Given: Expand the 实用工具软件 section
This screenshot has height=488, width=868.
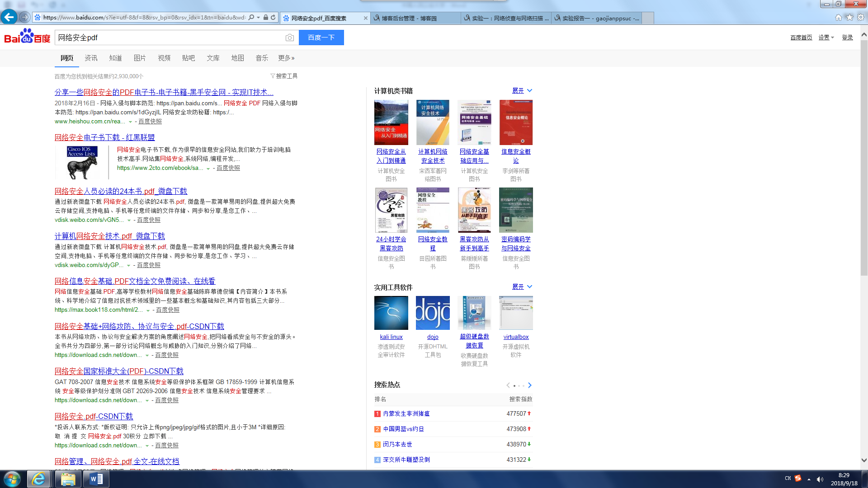Looking at the screenshot, I should pyautogui.click(x=522, y=287).
